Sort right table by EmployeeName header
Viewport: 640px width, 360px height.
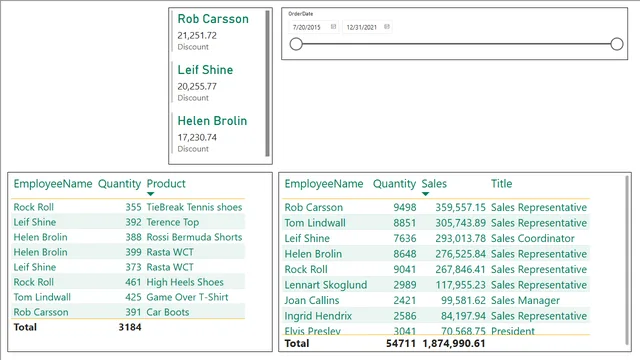pos(324,184)
